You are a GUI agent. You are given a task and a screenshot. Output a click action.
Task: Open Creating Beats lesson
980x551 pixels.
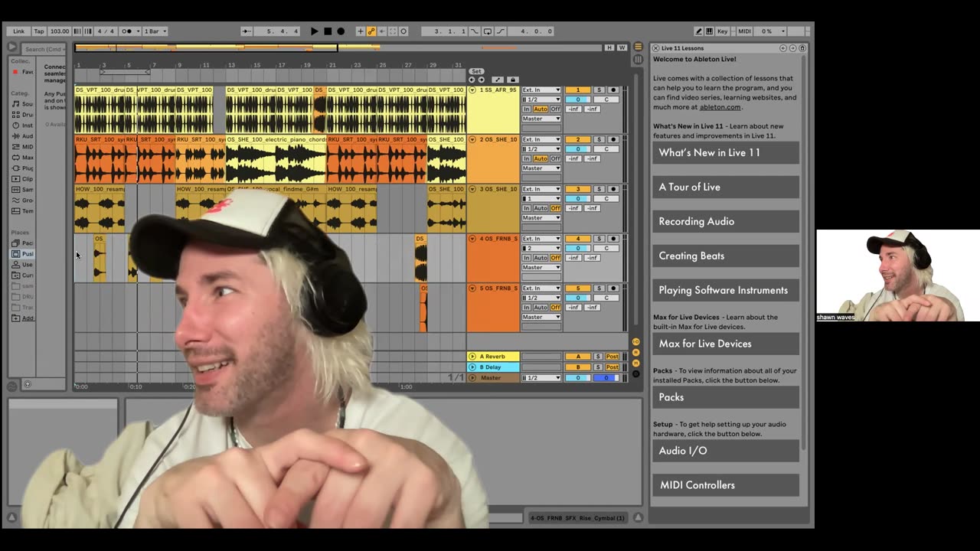[726, 256]
